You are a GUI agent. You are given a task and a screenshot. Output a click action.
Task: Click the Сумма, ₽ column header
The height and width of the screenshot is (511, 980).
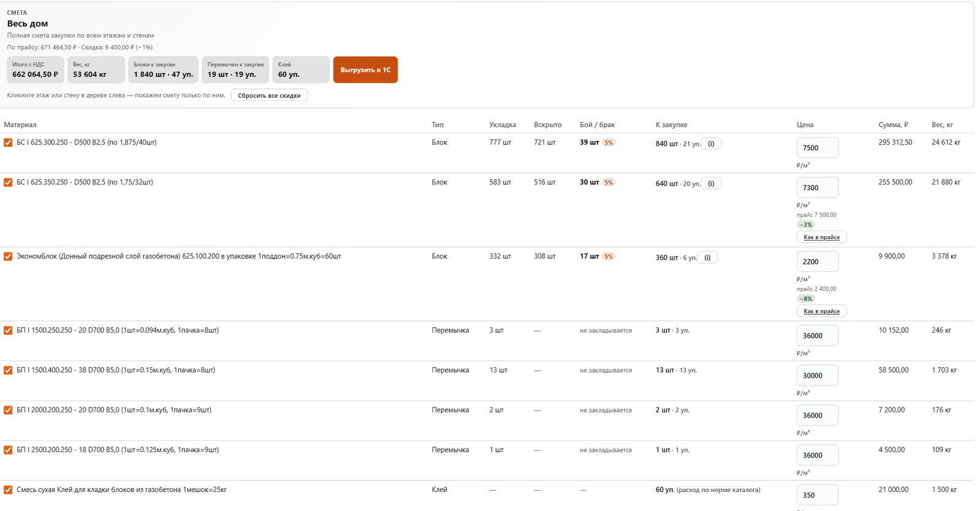pos(893,125)
